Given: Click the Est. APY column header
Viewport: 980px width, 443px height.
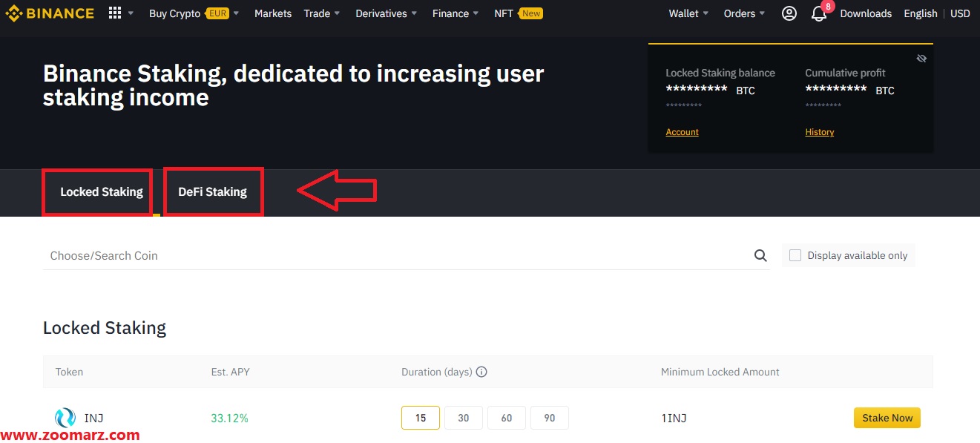Looking at the screenshot, I should (231, 372).
